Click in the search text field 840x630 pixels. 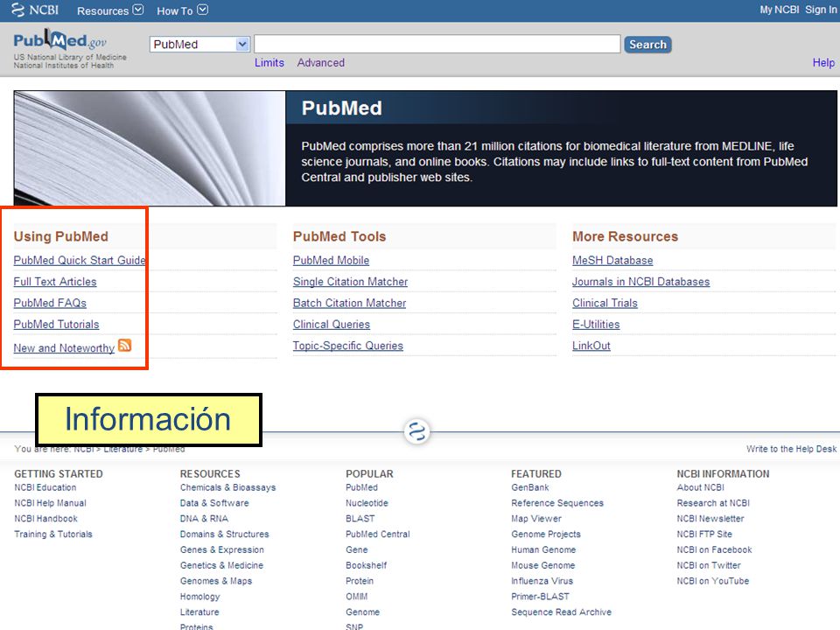pos(437,44)
